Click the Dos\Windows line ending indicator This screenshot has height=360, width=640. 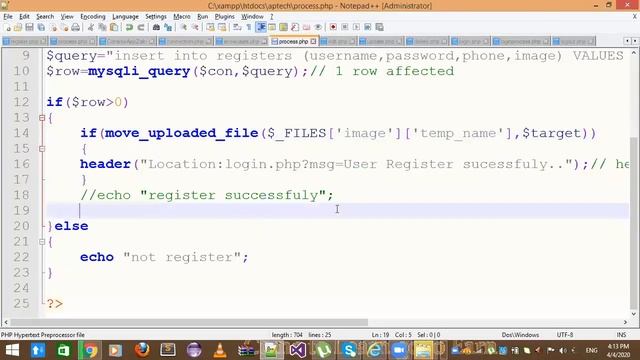pos(520,335)
